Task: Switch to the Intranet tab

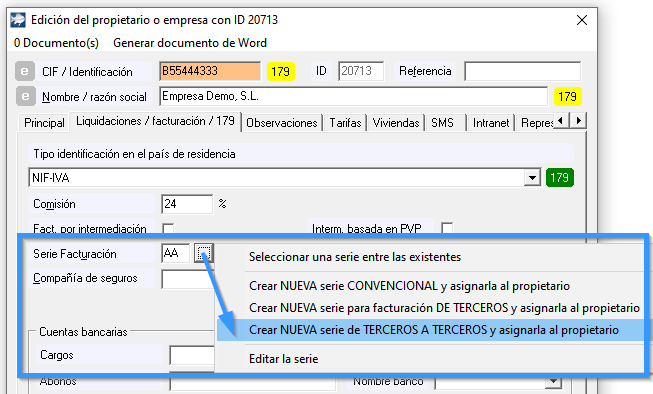Action: [x=491, y=123]
